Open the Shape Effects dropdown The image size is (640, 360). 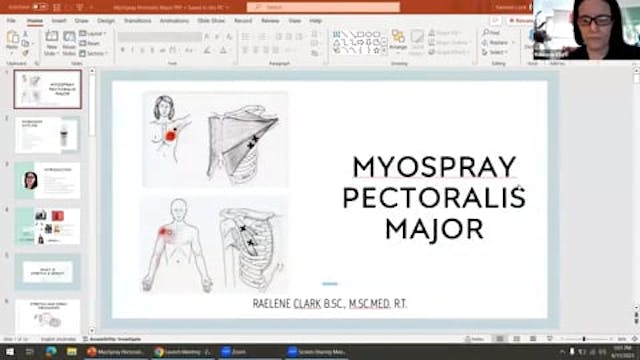pos(448,52)
